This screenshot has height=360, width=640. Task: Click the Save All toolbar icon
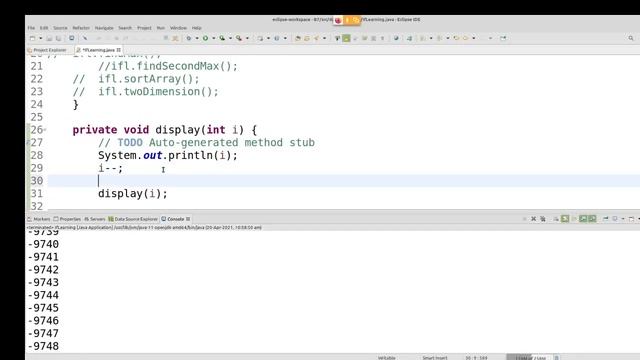[59, 38]
